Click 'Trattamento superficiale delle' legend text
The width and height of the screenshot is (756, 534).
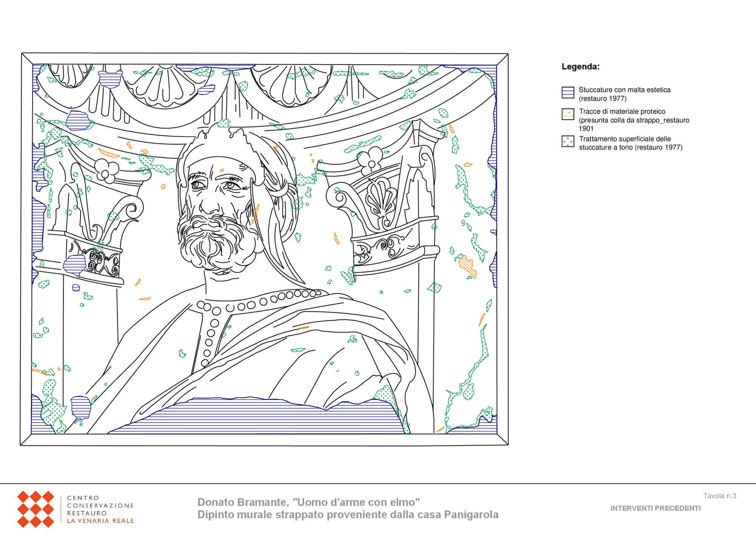(x=625, y=139)
